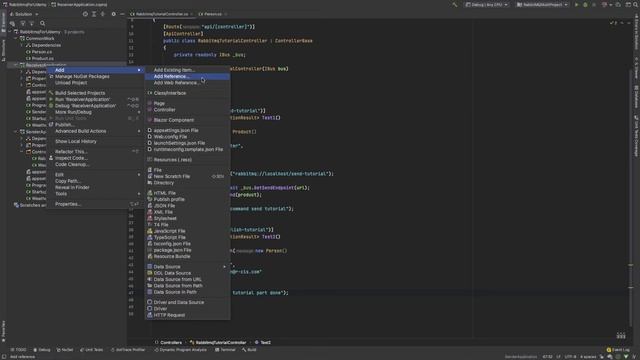
Task: Open the Solution panel settings gear
Action: (x=113, y=14)
